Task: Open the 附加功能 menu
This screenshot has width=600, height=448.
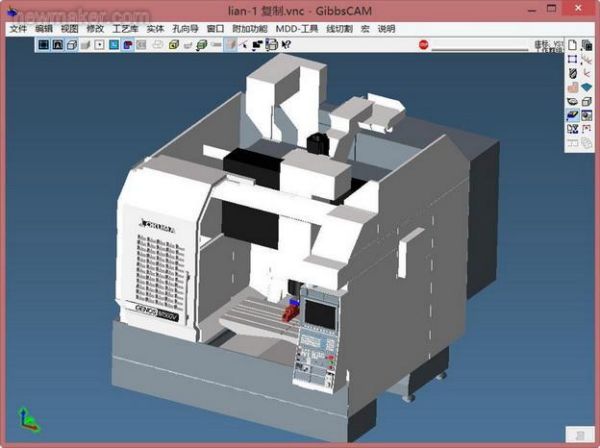Action: 249,29
